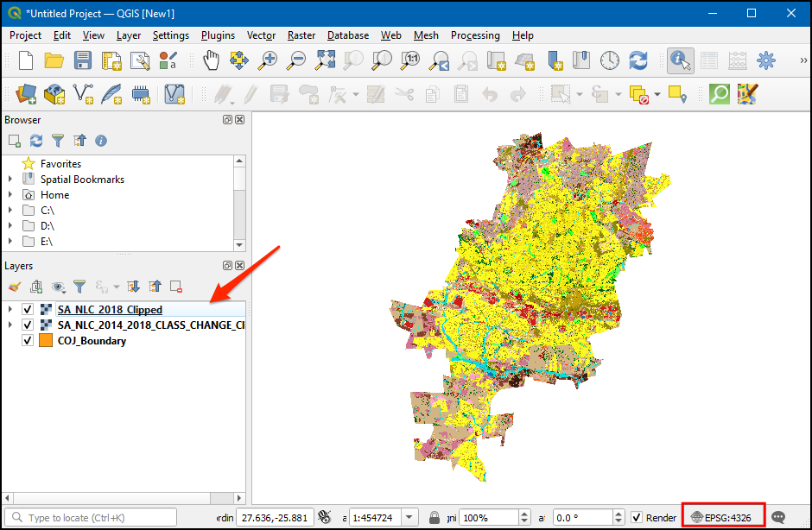812x530 pixels.
Task: Click the Filter Browser icon
Action: 58,141
